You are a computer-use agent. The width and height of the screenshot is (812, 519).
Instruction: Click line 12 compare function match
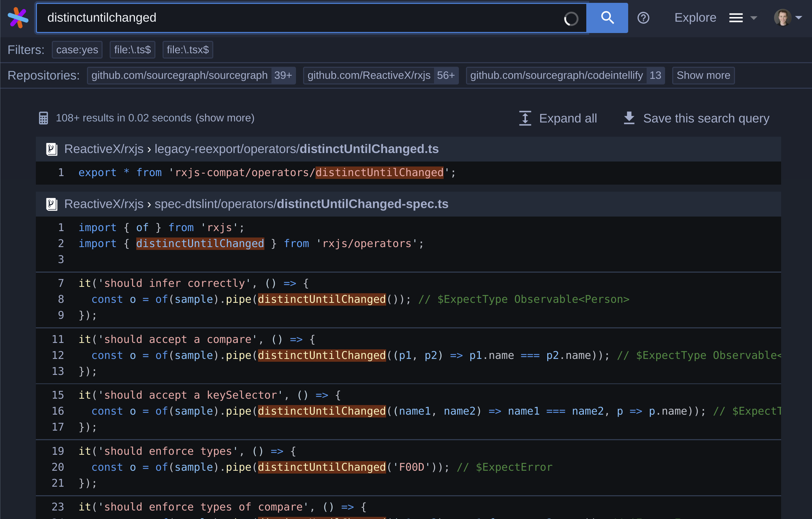coord(322,356)
